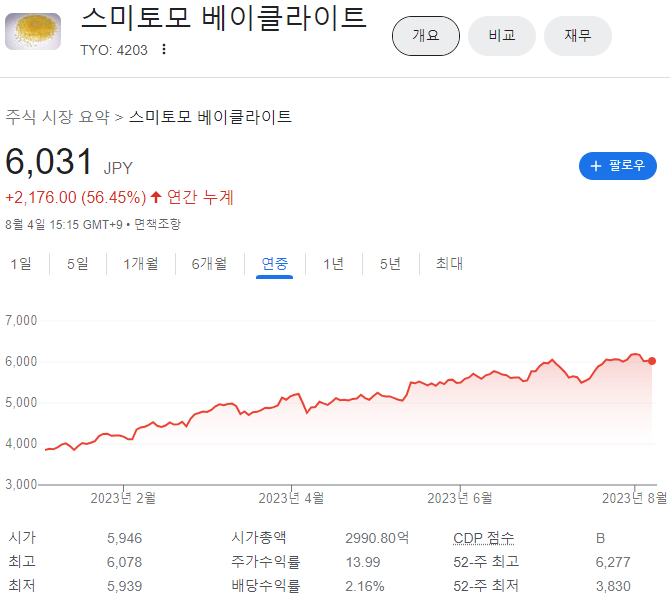Click the +2,176.00 (56.45%) change text

(76, 197)
